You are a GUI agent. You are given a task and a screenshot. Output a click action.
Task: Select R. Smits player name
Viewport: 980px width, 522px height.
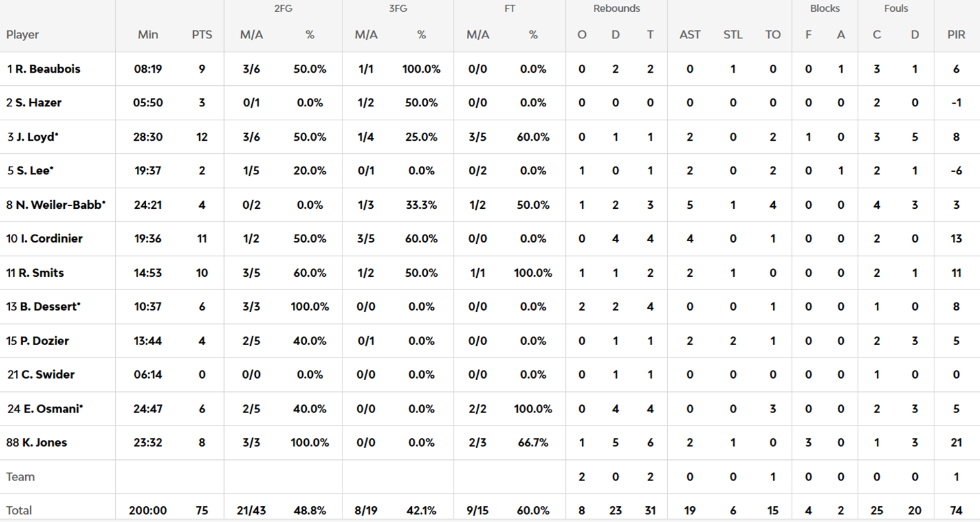(x=41, y=273)
